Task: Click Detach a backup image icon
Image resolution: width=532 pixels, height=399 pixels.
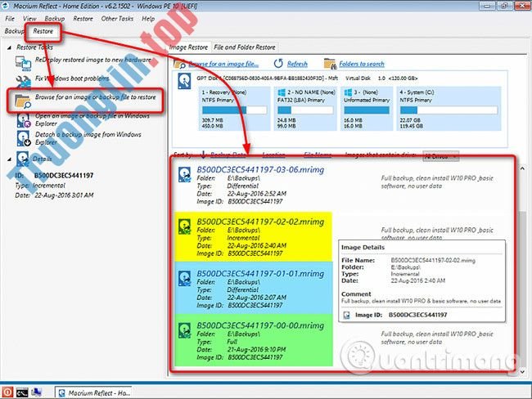Action: [x=24, y=139]
